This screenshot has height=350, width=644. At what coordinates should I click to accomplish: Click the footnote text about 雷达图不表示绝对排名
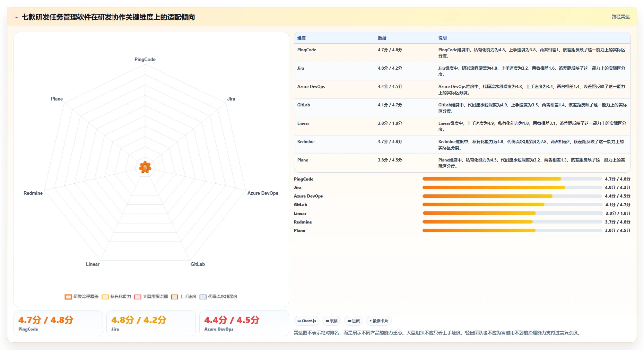click(x=438, y=333)
